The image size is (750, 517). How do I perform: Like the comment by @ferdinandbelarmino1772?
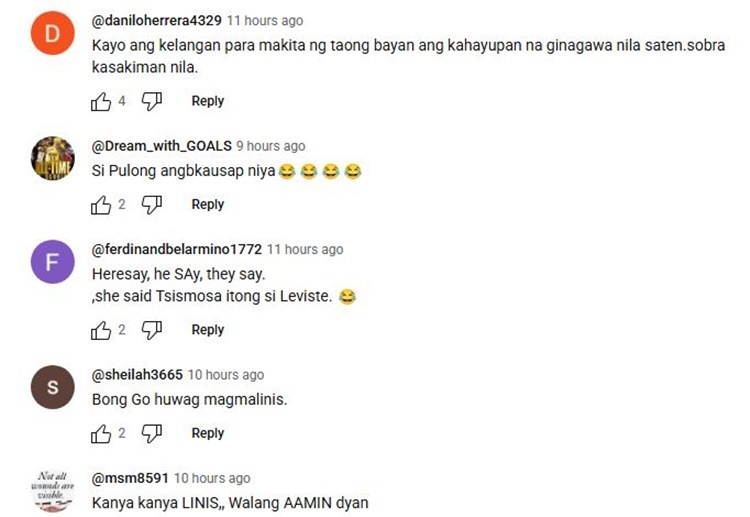click(101, 330)
